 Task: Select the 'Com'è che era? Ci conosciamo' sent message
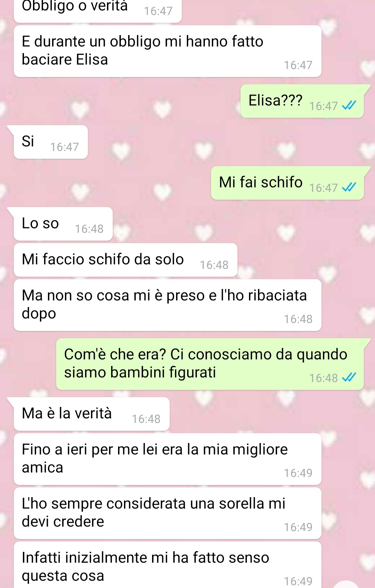[210, 364]
